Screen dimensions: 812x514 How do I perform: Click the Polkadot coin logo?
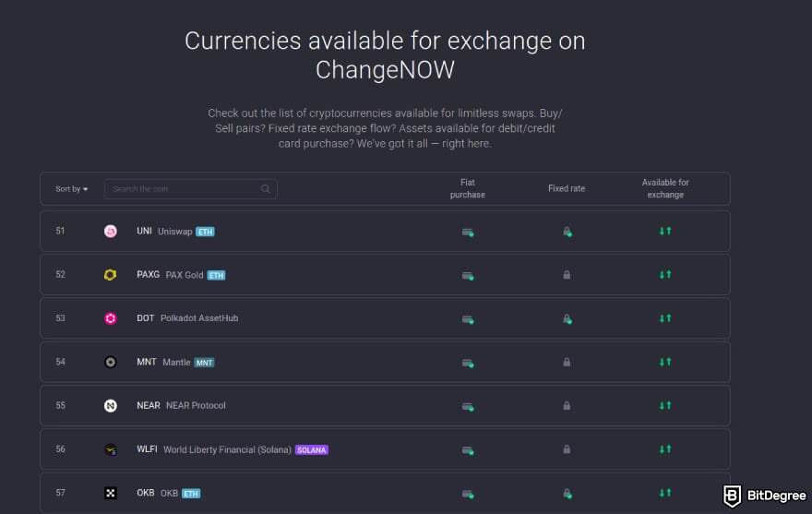pyautogui.click(x=111, y=318)
